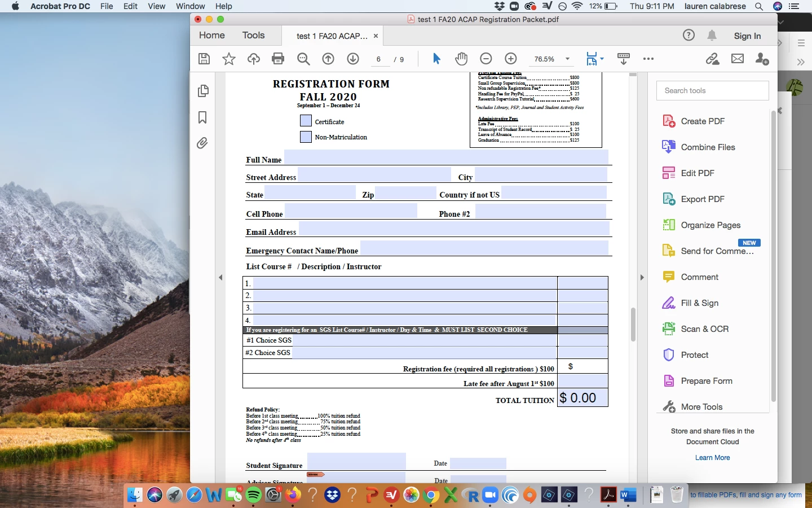Open the notifications bell icon

point(712,35)
